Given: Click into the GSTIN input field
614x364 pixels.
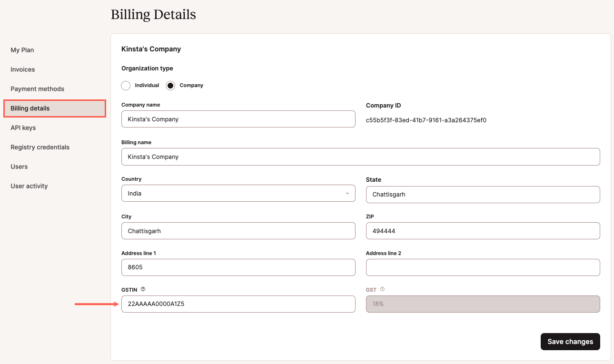Looking at the screenshot, I should (238, 304).
